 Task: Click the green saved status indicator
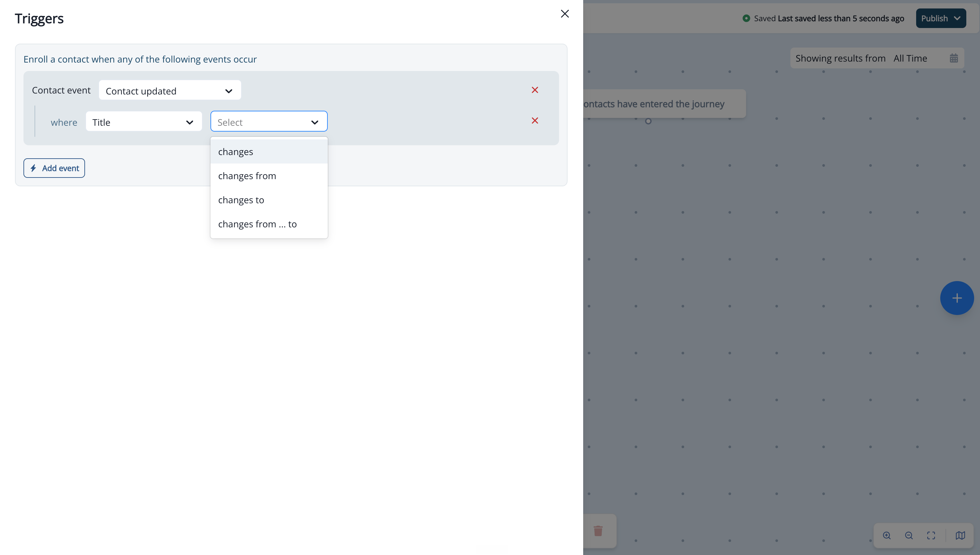pyautogui.click(x=746, y=18)
